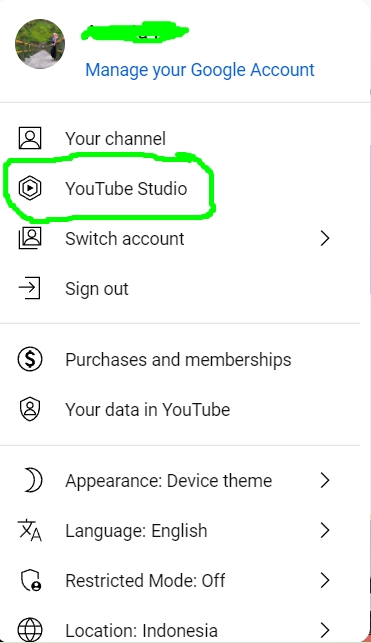This screenshot has height=643, width=371.
Task: Open Restricted Mode: Off setting
Action: [180, 581]
